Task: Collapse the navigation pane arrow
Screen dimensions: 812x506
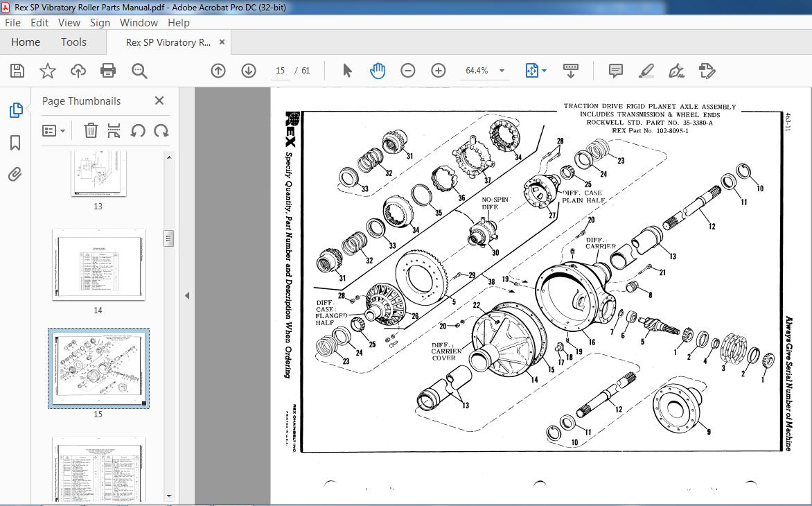Action: pyautogui.click(x=187, y=296)
